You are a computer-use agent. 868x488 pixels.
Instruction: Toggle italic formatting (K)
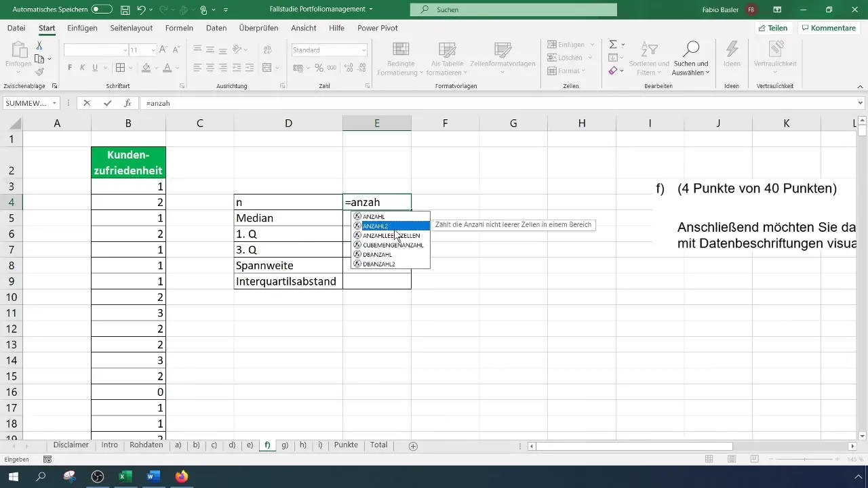82,68
